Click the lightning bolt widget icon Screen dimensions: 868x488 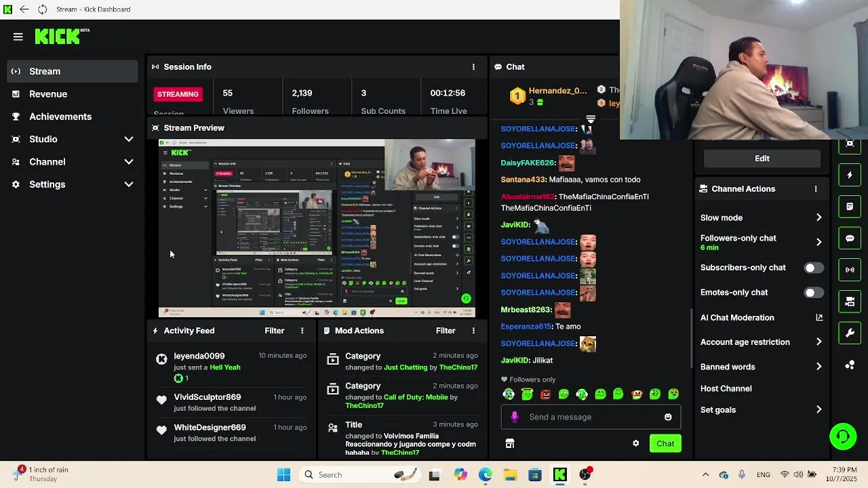point(850,176)
